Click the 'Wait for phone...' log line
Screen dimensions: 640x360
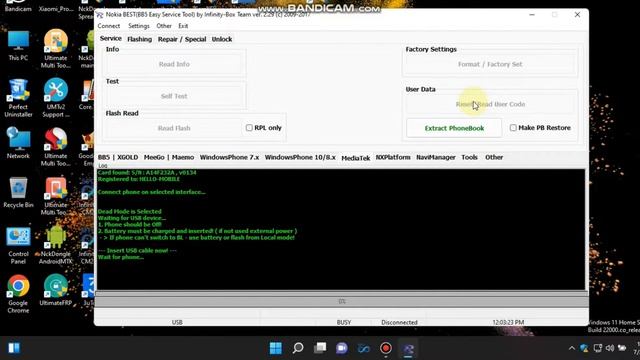point(120,257)
